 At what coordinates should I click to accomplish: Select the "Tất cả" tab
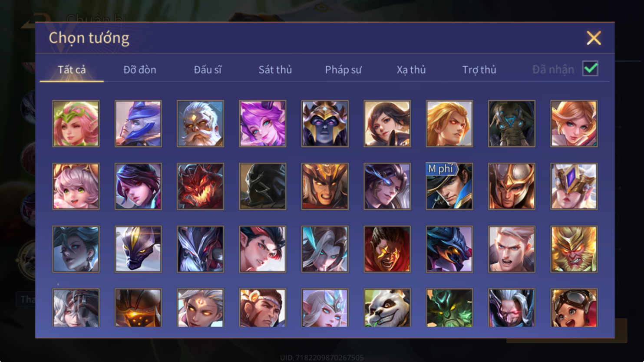(x=72, y=69)
